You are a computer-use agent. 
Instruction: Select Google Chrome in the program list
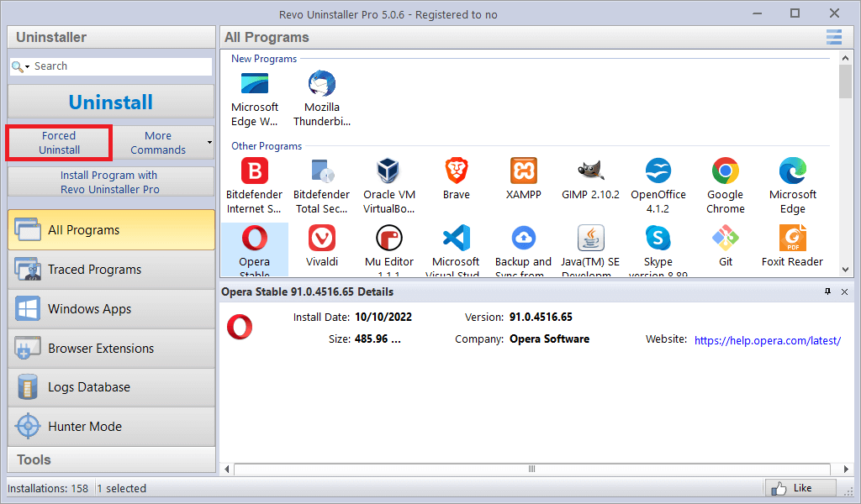point(725,178)
